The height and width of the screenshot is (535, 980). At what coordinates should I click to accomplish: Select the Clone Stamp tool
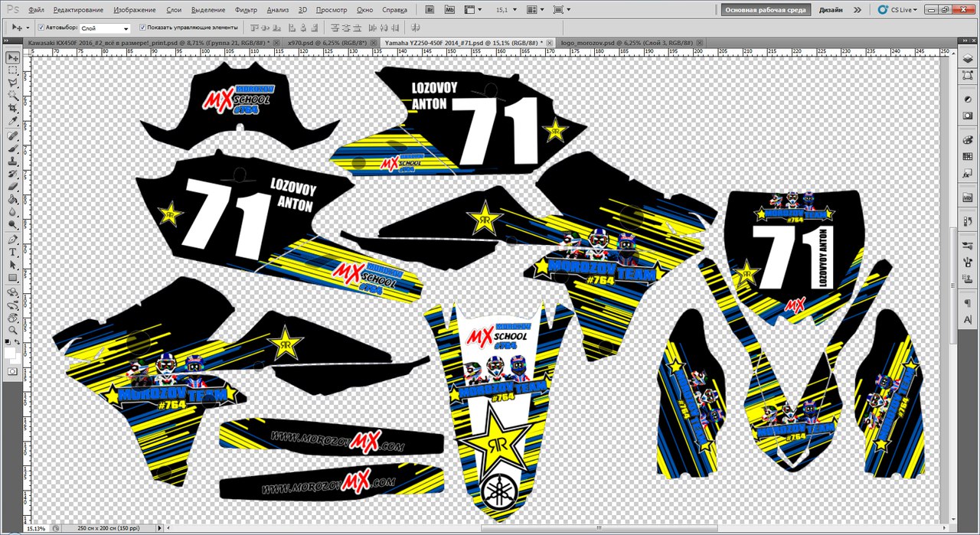(13, 162)
